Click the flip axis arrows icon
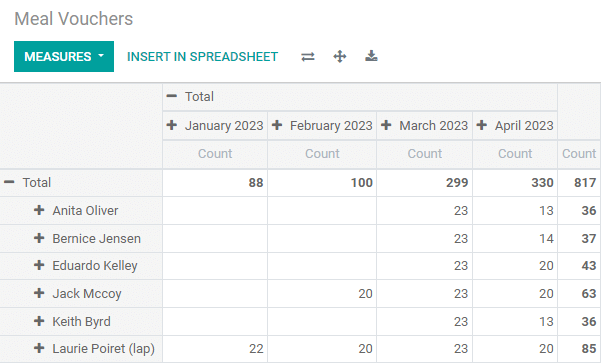 [x=308, y=57]
